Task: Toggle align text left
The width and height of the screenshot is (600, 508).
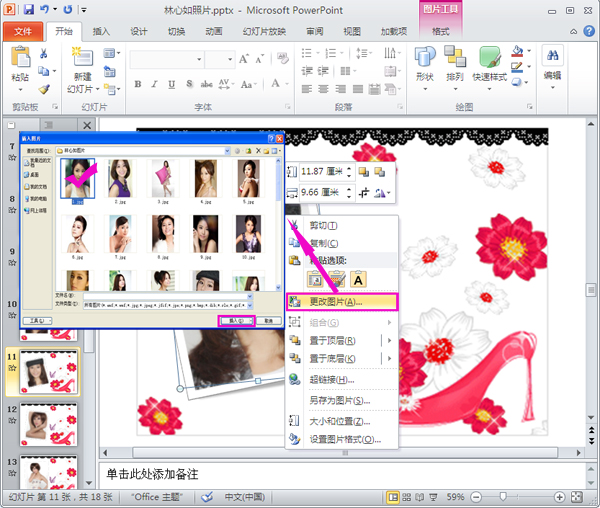Action: click(307, 89)
